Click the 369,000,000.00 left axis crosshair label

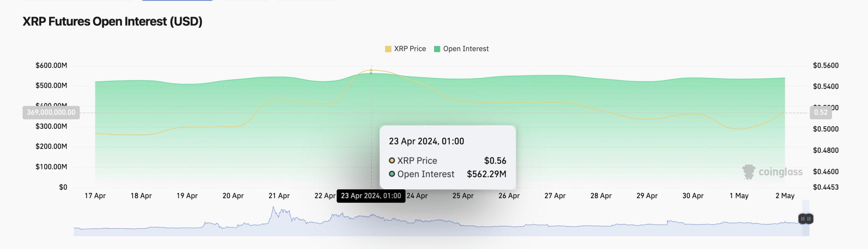51,112
